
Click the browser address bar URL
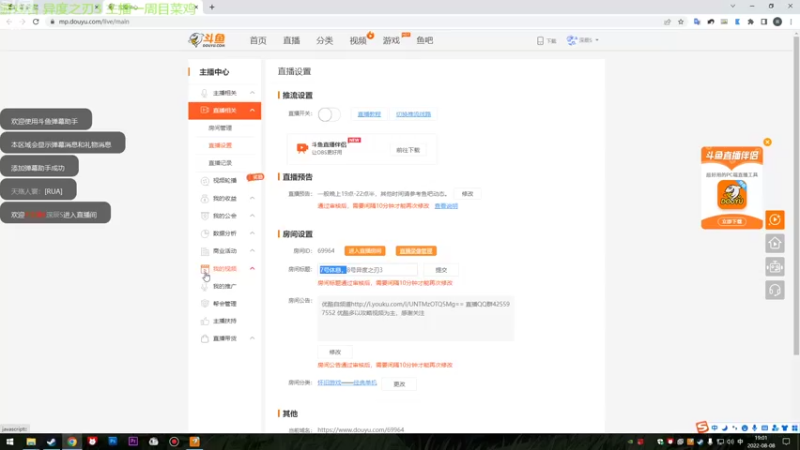(94, 21)
